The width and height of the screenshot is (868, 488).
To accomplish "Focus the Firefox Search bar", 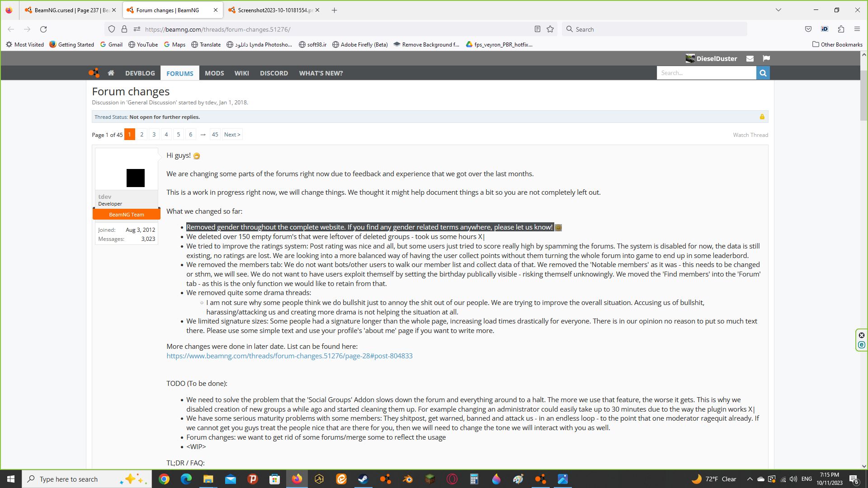I will click(x=654, y=29).
